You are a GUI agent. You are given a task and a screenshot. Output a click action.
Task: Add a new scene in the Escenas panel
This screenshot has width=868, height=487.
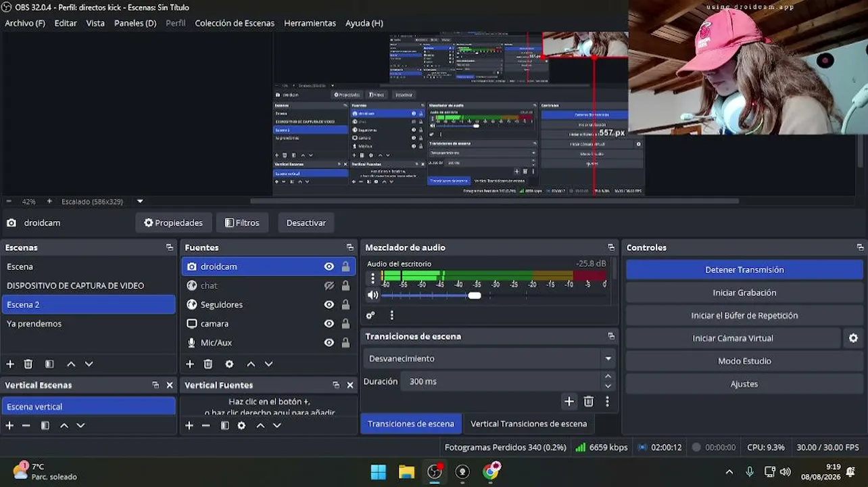tap(10, 364)
